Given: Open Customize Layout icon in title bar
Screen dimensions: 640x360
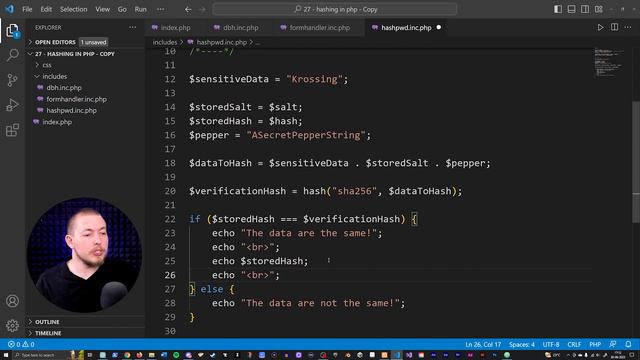Looking at the screenshot, I should click(x=599, y=9).
